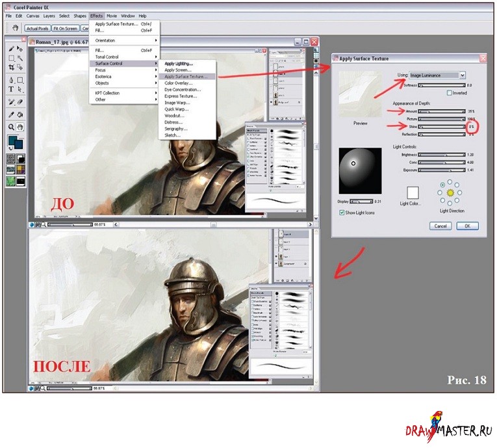Image resolution: width=497 pixels, height=448 pixels.
Task: Expand the Esoterica submenu
Action: (125, 77)
